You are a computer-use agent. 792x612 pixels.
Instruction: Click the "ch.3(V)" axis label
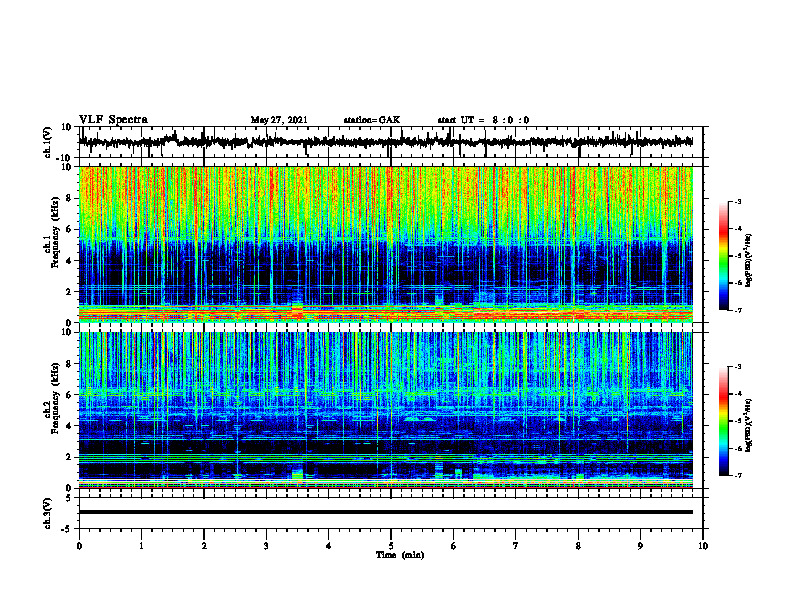coord(48,513)
